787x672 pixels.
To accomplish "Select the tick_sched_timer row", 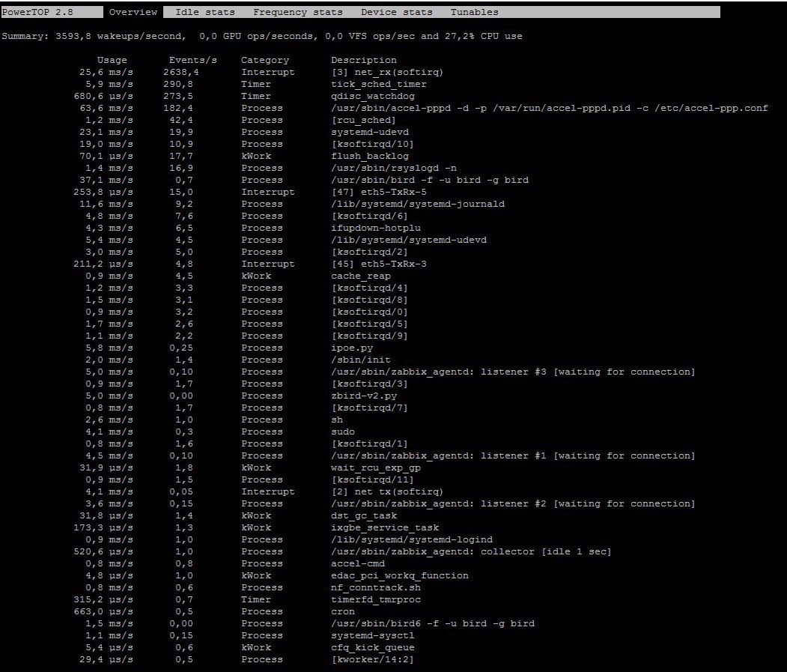I will pos(256,85).
